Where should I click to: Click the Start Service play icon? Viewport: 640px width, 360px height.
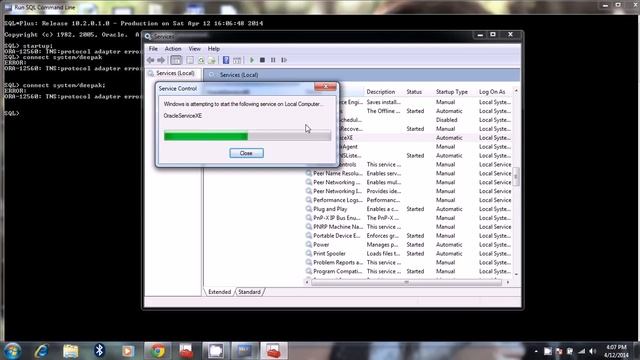click(x=252, y=60)
